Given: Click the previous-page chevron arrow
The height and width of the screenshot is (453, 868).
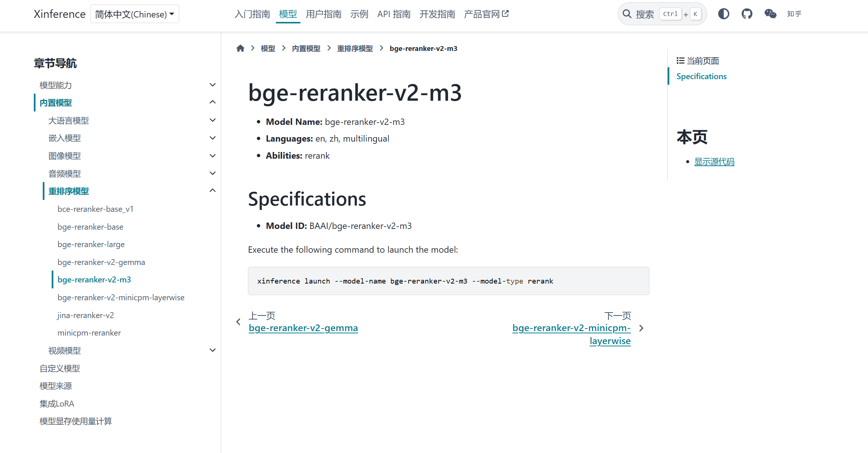Looking at the screenshot, I should point(238,321).
